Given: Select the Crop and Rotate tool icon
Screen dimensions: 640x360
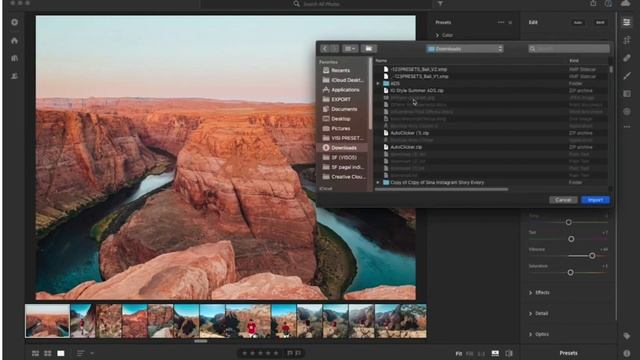Looking at the screenshot, I should pos(627,40).
